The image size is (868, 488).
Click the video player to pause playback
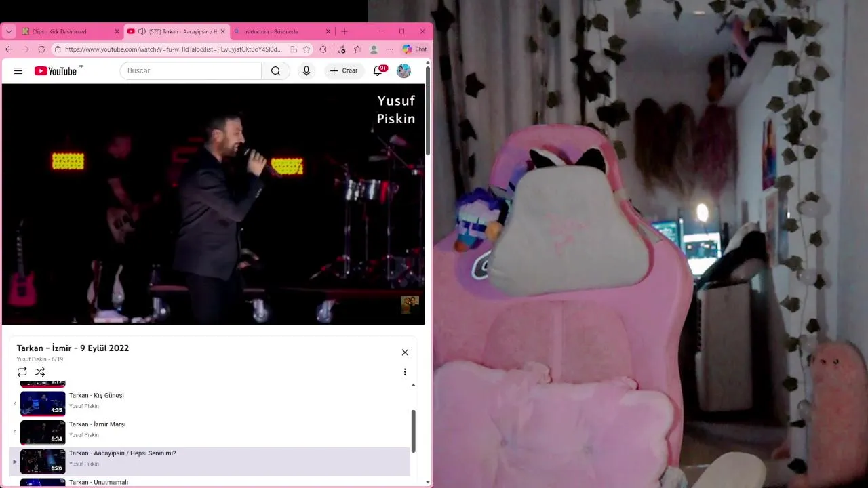tap(213, 204)
